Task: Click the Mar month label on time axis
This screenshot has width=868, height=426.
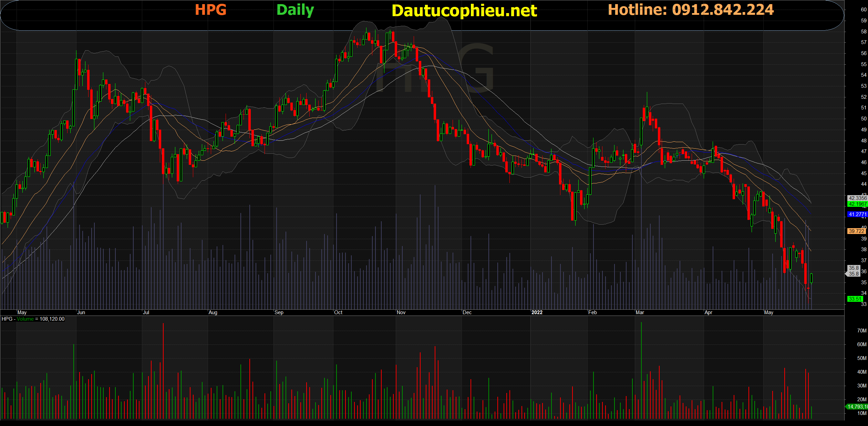Action: [x=640, y=312]
